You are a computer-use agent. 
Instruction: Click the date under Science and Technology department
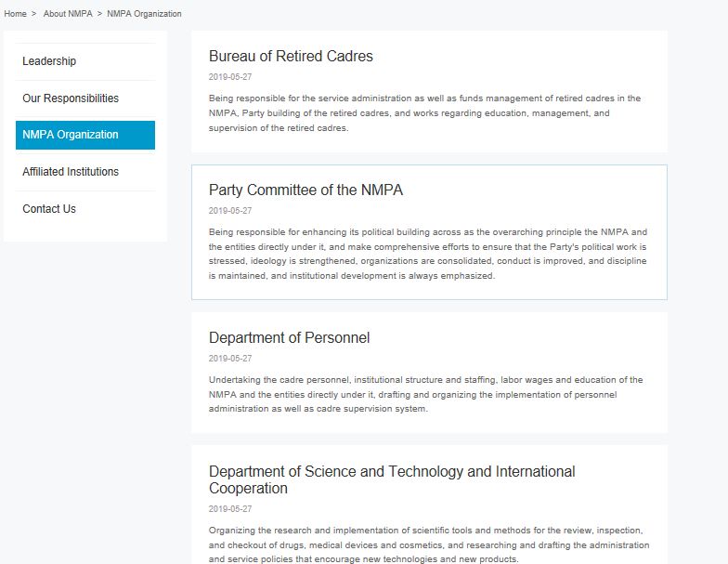click(230, 509)
